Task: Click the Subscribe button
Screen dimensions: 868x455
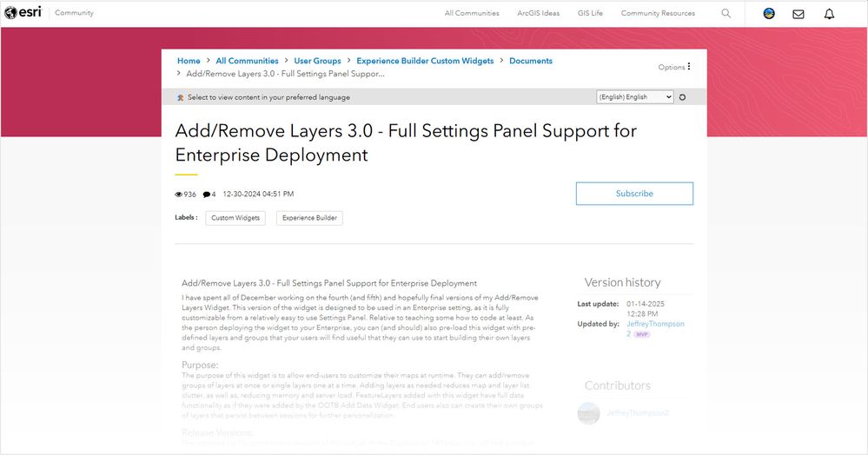Action: coord(634,194)
